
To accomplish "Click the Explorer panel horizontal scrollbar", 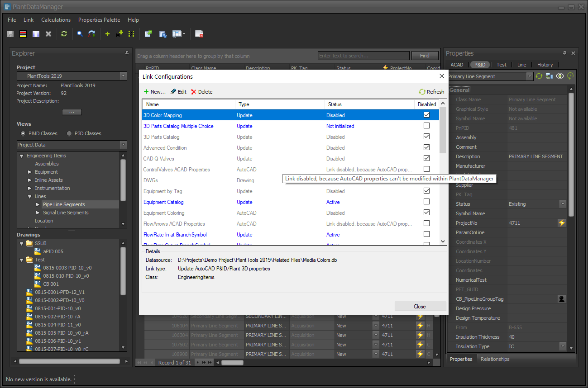I will pyautogui.click(x=69, y=361).
